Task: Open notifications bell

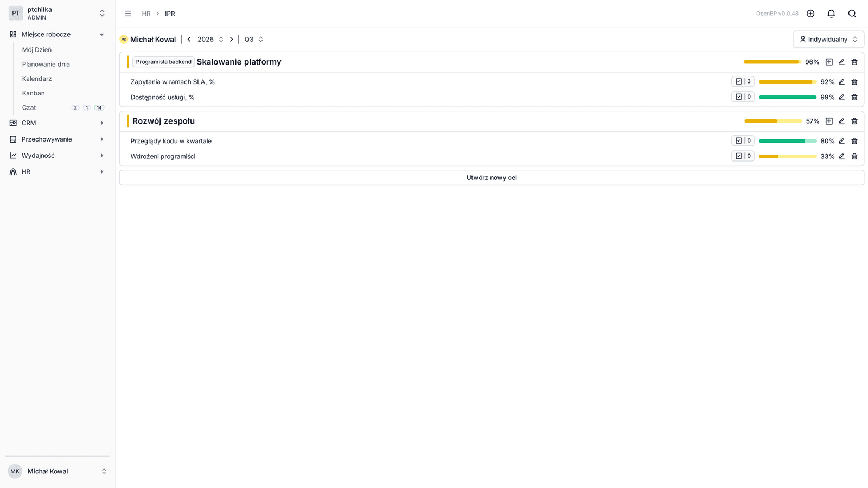Action: (x=831, y=14)
